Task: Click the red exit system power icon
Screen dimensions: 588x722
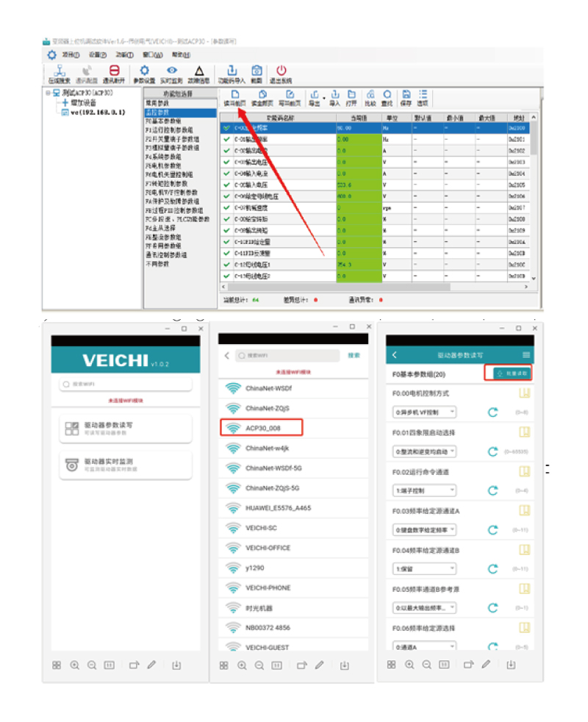Action: tap(281, 71)
